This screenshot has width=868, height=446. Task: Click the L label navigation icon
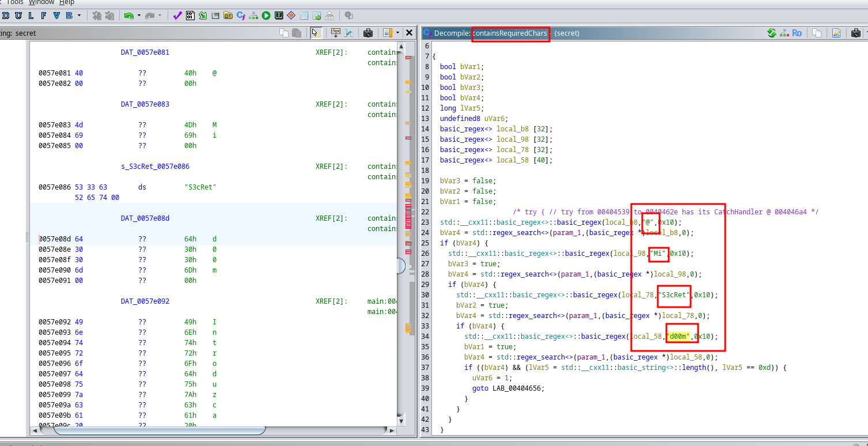coord(31,16)
